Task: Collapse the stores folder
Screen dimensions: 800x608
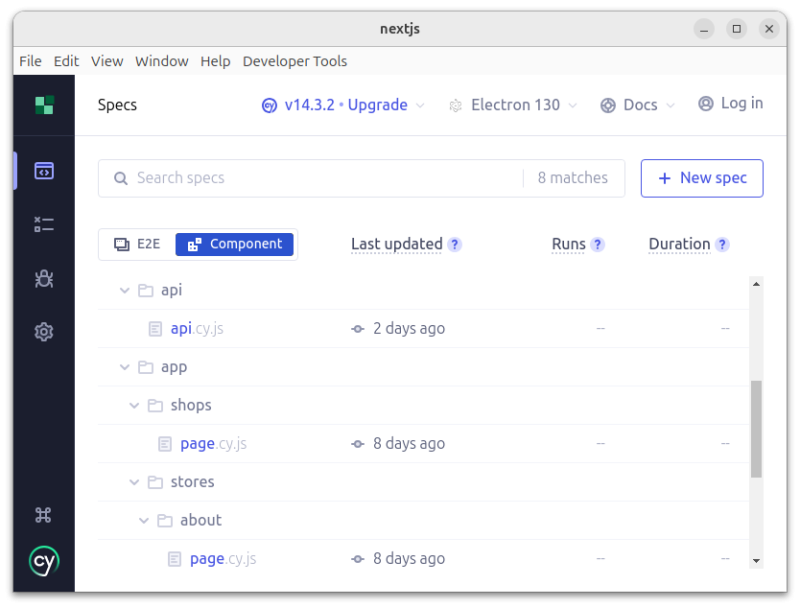Action: pos(135,482)
